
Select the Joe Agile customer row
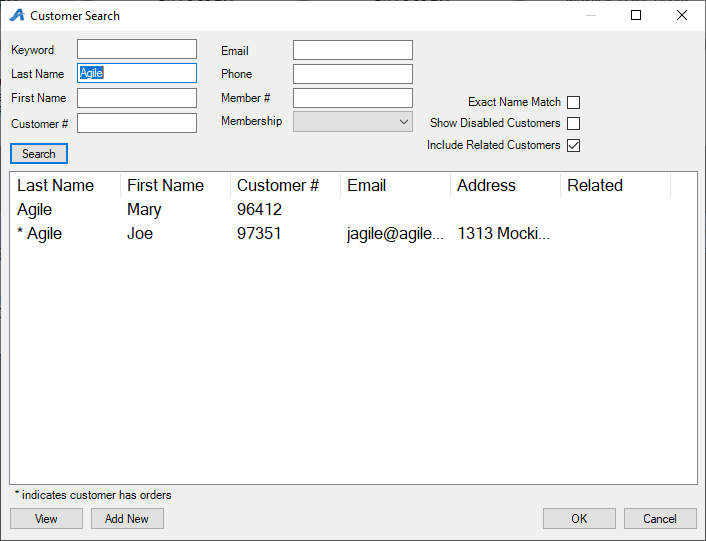145,233
